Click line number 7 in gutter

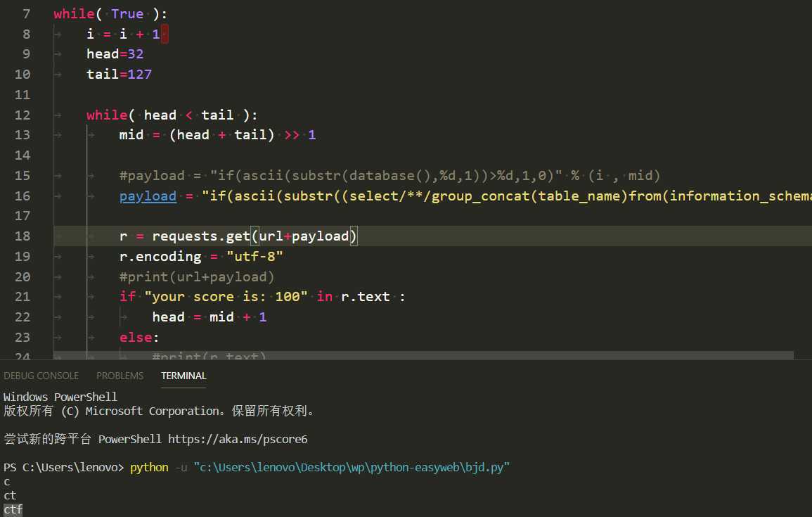click(x=27, y=14)
